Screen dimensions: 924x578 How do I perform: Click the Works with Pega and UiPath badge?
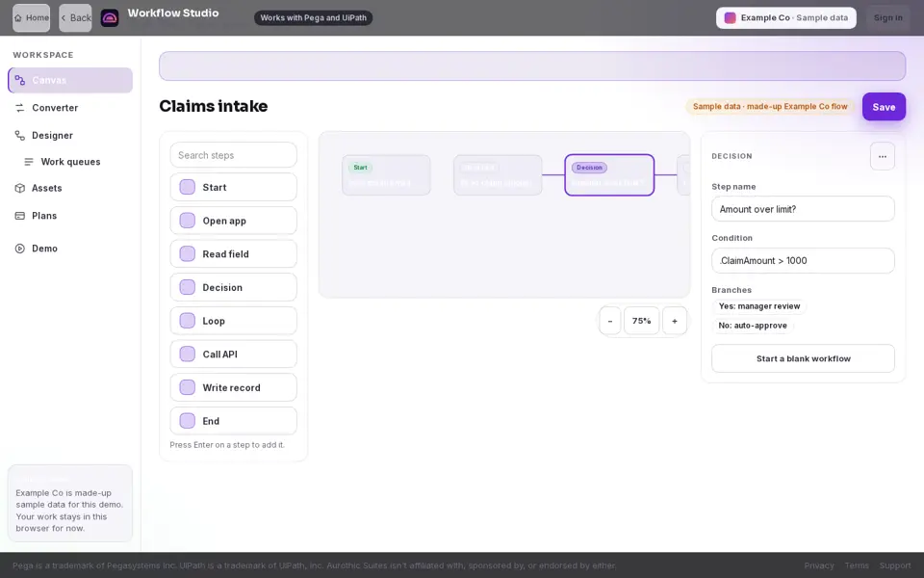coord(313,17)
